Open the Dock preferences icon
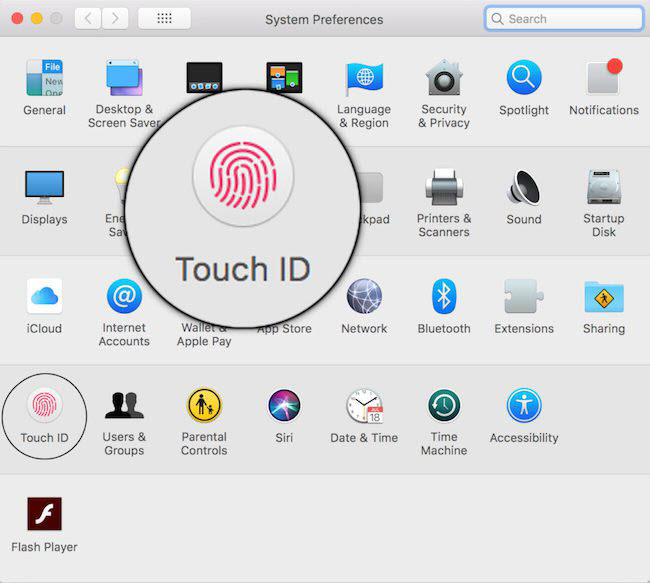Screen dimensions: 650x583 (x=204, y=77)
